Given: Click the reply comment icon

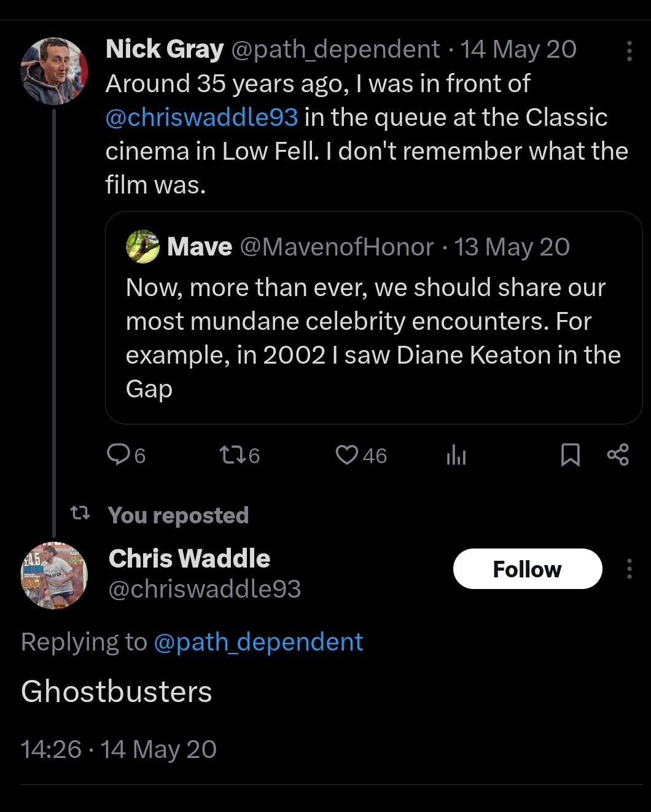Looking at the screenshot, I should [x=118, y=455].
